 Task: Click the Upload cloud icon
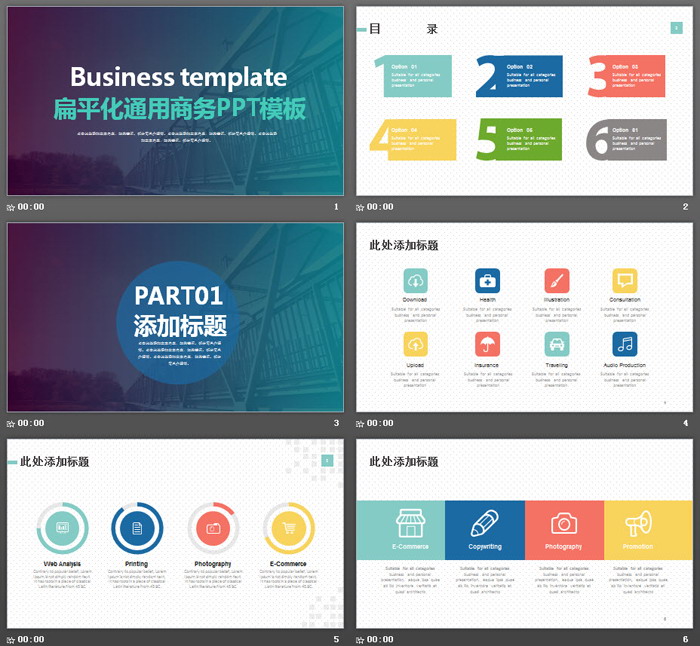coord(416,344)
